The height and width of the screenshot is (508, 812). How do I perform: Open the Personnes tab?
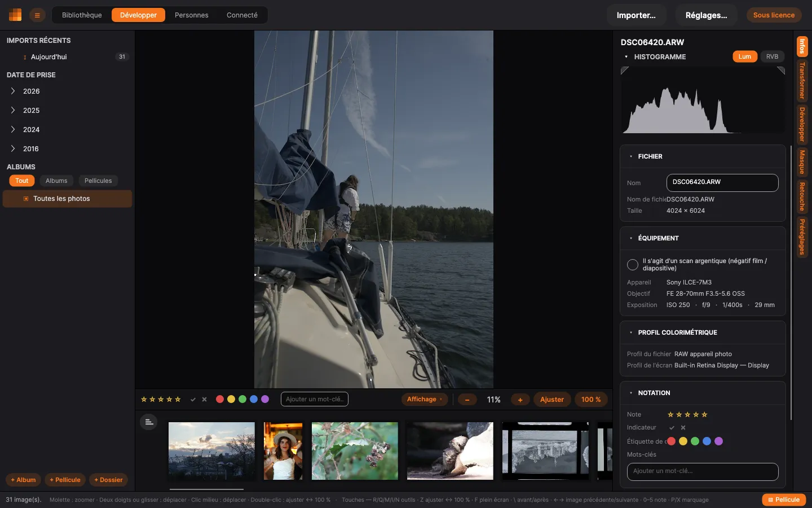[x=192, y=15]
